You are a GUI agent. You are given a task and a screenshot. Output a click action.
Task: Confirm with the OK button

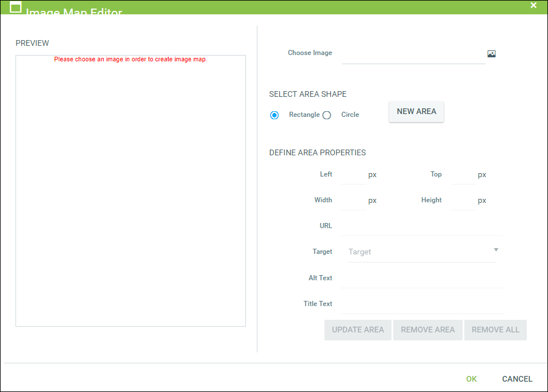pos(471,379)
